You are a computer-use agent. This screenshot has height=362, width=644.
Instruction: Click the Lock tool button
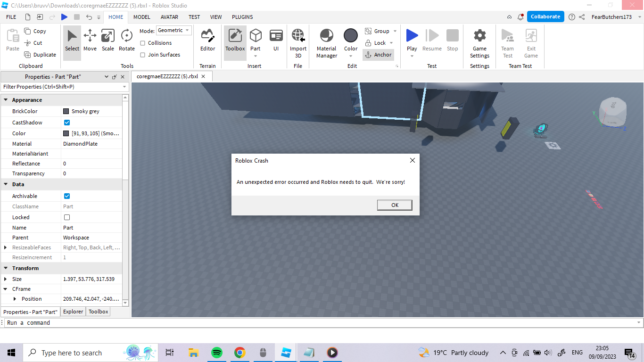[376, 43]
